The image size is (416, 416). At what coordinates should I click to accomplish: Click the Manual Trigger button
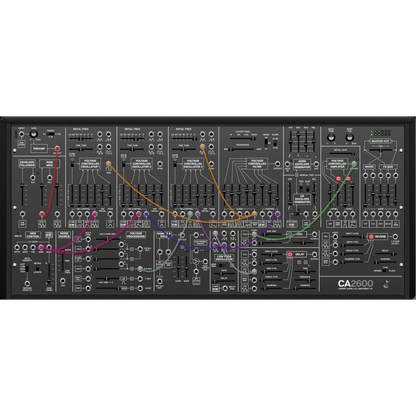(296, 175)
